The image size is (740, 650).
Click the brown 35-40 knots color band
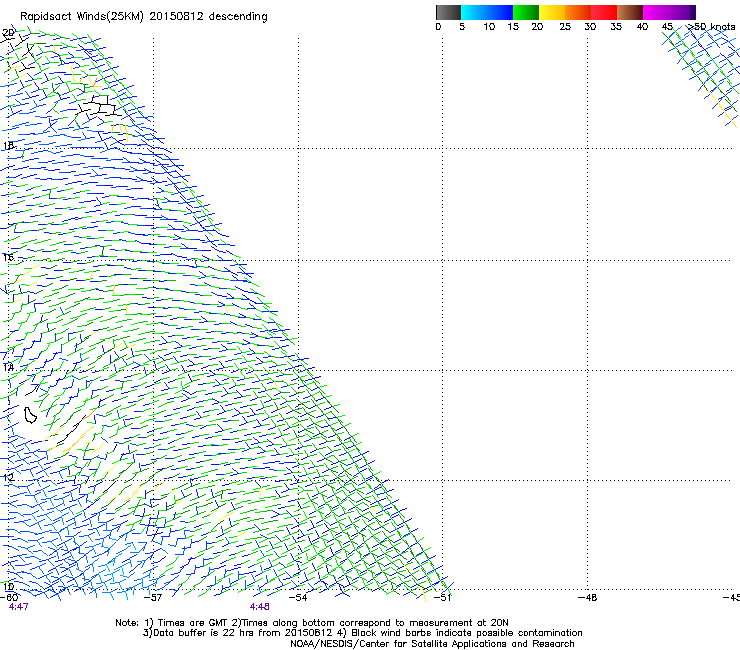[x=630, y=12]
